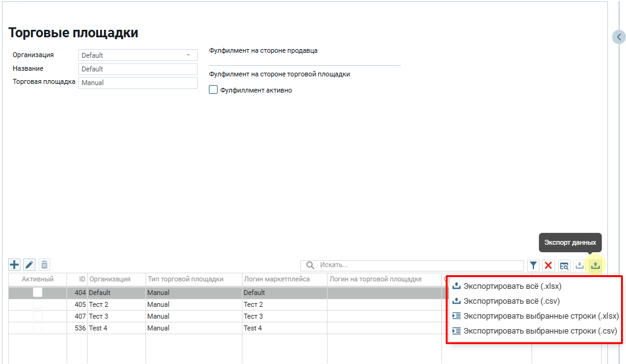The width and height of the screenshot is (626, 364).
Task: Enable the Фулфиллмент активно checkbox
Action: pyautogui.click(x=213, y=90)
